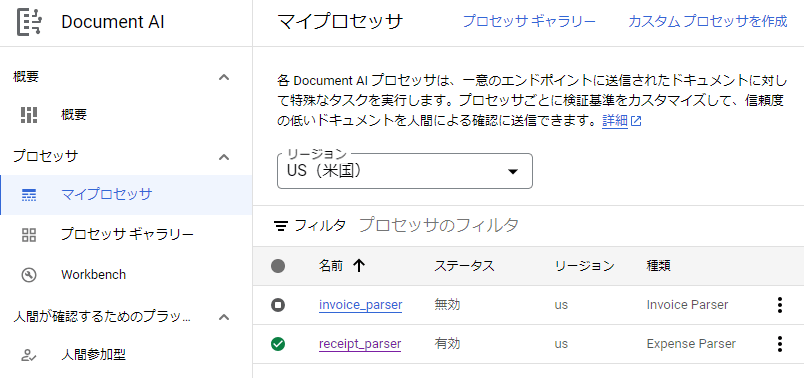
Task: Click receipt_parser green check status icon
Action: point(278,344)
